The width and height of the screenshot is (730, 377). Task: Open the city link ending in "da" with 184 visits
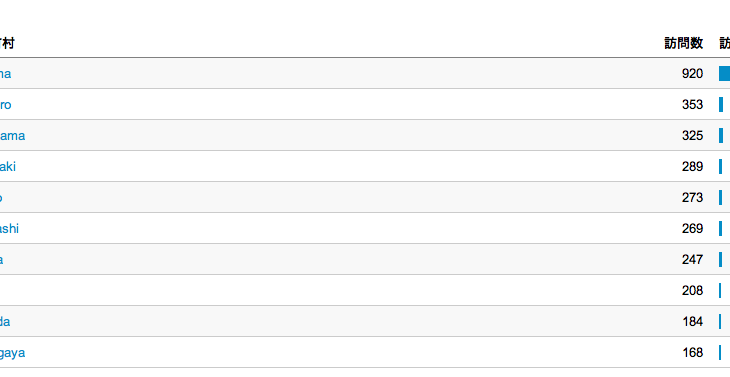click(5, 322)
